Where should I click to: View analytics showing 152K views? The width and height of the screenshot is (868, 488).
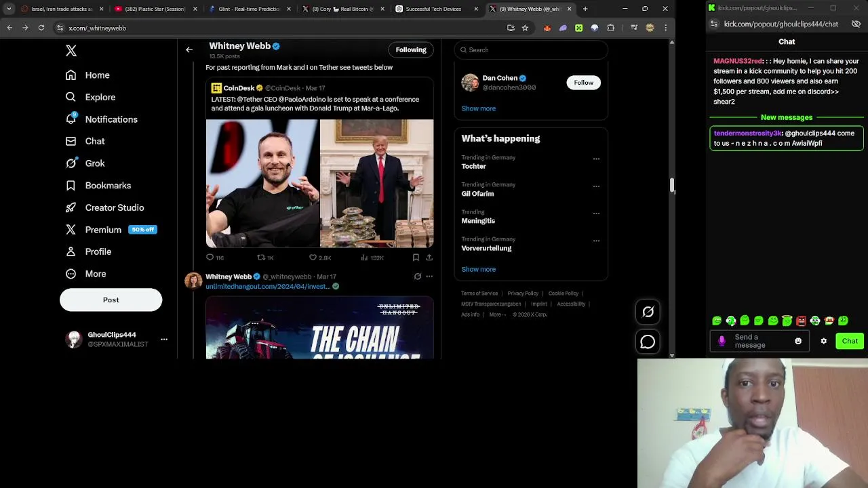[x=372, y=258]
